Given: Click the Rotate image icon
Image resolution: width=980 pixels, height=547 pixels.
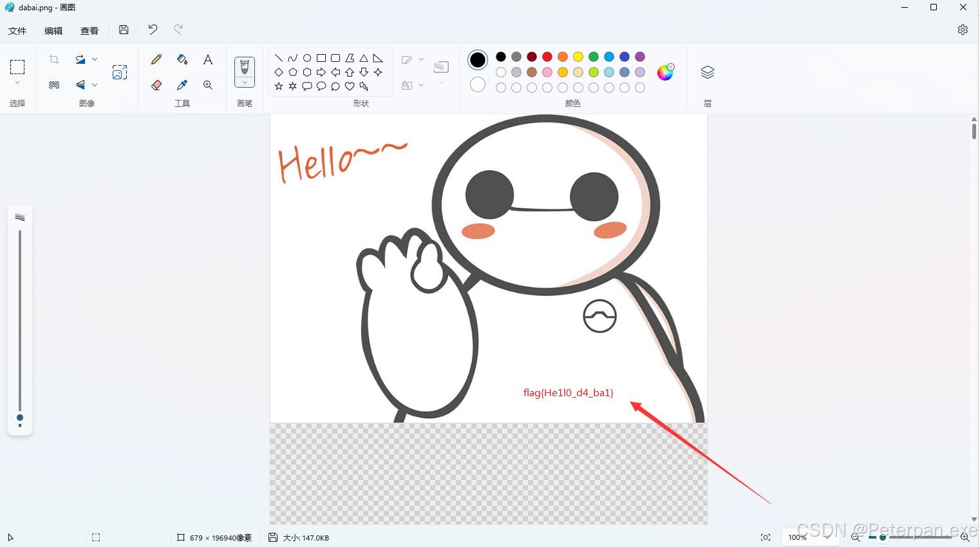Looking at the screenshot, I should (x=80, y=59).
